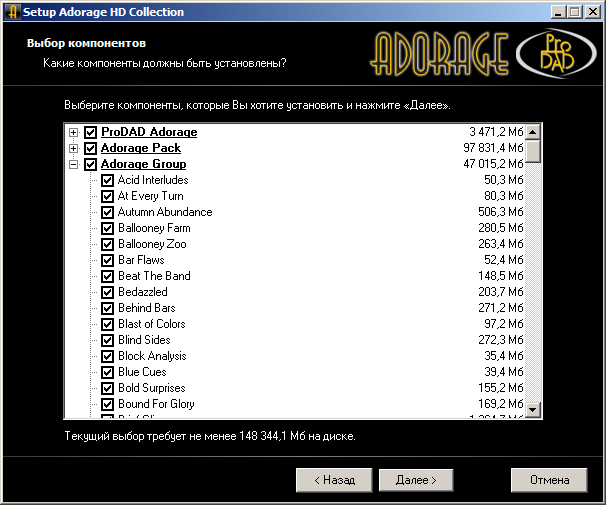Click the scrollbar down arrow
606x505 pixels.
tap(533, 410)
